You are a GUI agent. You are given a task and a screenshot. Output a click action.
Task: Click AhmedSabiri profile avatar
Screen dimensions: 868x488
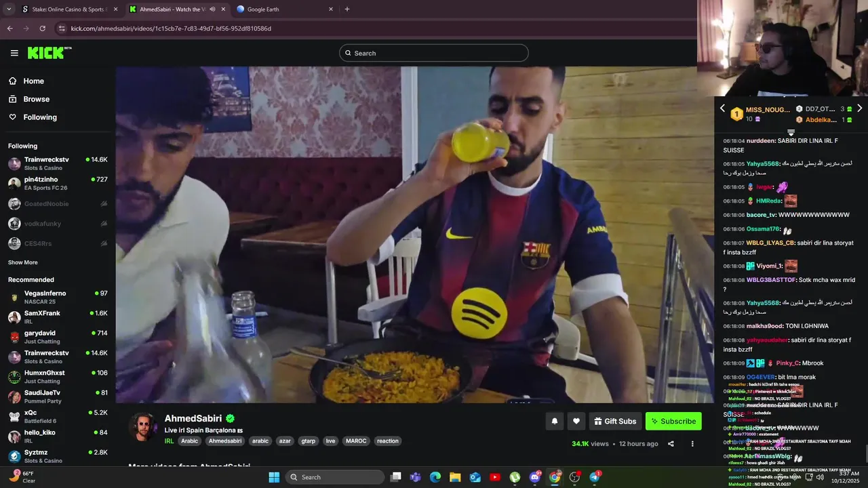click(x=143, y=427)
